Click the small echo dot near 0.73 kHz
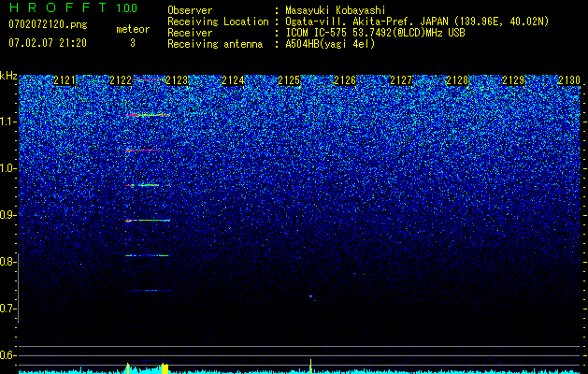The height and width of the screenshot is (374, 588). [x=312, y=297]
